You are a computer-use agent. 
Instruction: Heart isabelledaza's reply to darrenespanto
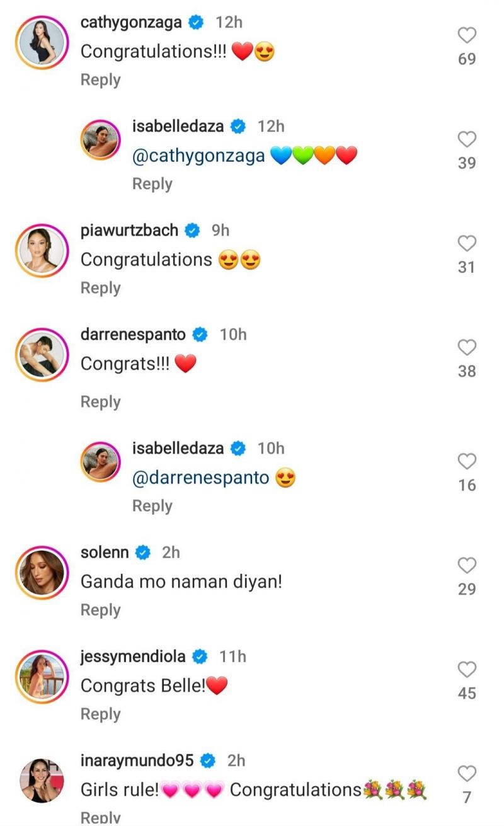[x=467, y=462]
